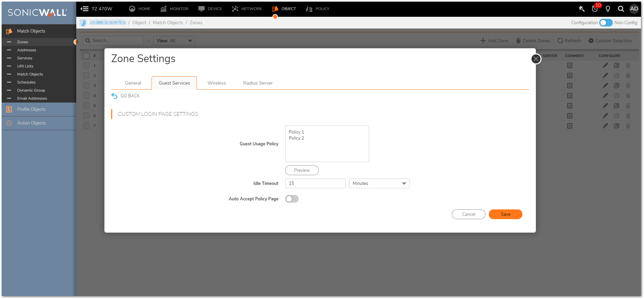This screenshot has width=644, height=299.
Task: Click the Idle Timeout value field
Action: pos(315,184)
